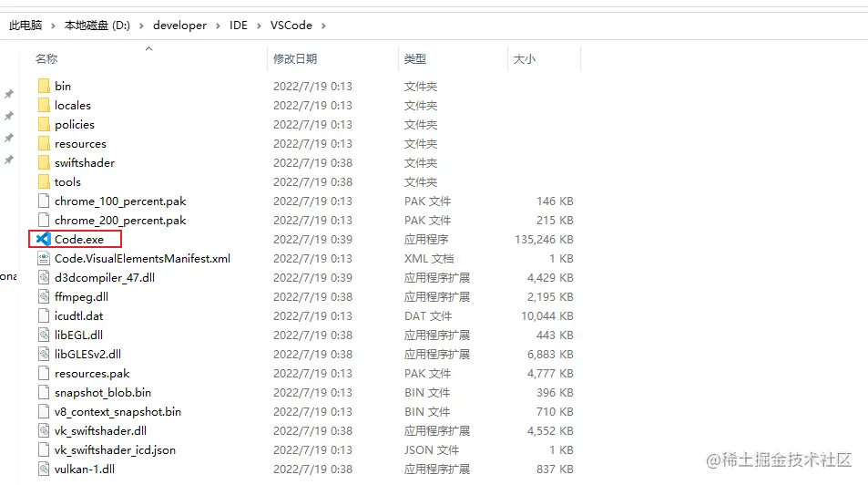Select the file name vk_swiftshader.dll
Image resolution: width=868 pixels, height=485 pixels.
pos(100,430)
